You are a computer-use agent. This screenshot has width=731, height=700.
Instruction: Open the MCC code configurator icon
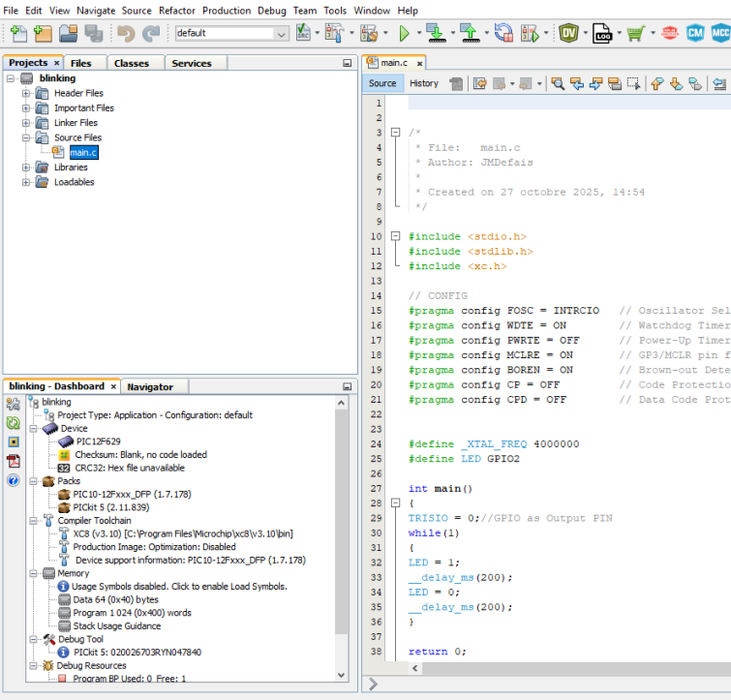pyautogui.click(x=720, y=33)
